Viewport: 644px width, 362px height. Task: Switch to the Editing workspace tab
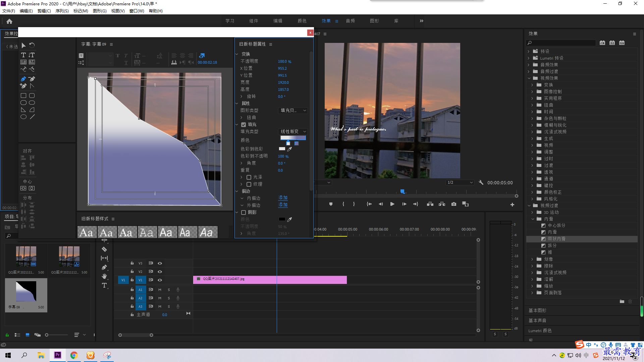278,21
